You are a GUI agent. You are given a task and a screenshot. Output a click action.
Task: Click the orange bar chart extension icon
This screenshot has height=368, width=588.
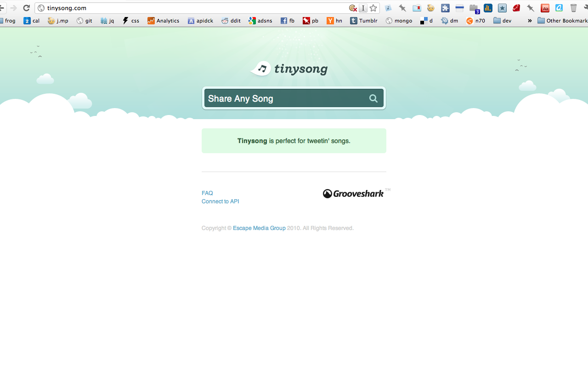click(x=488, y=8)
